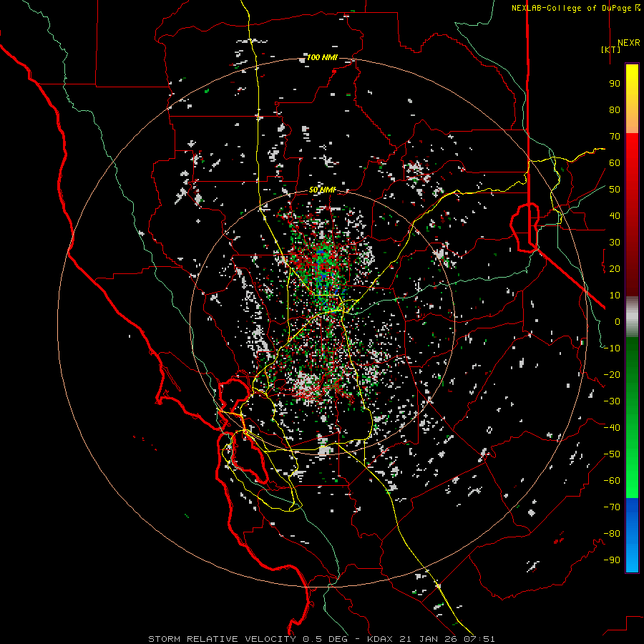Click the -10 value on velocity scale
The height and width of the screenshot is (644, 644).
[612, 348]
